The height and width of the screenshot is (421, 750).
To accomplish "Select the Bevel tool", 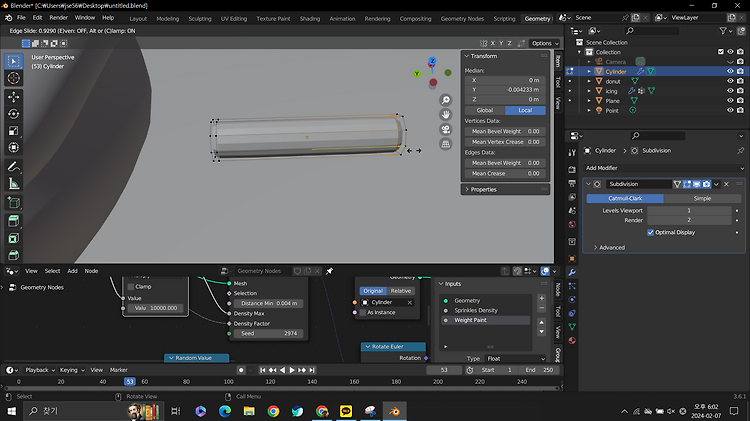I will click(x=14, y=255).
